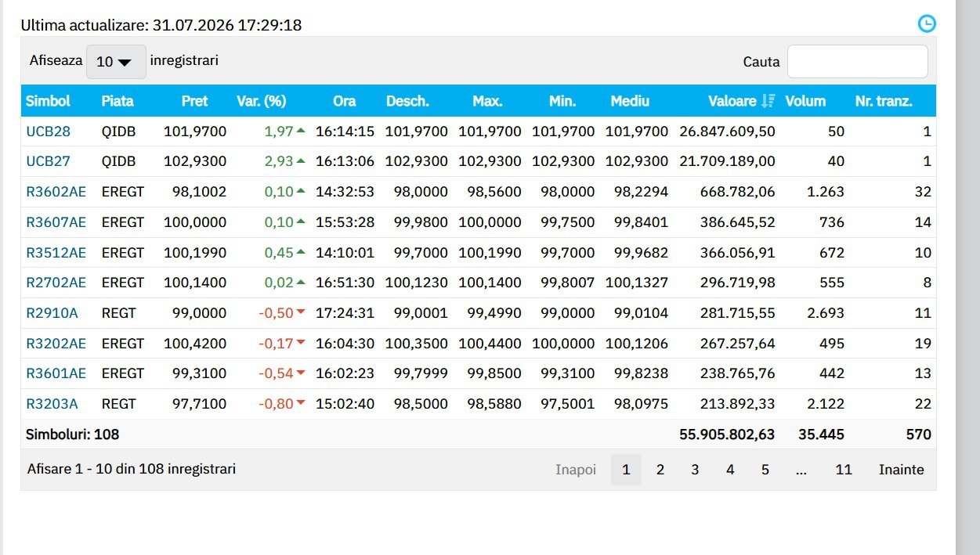Viewport: 980px width, 555px height.
Task: Click the Inainte next page button
Action: [901, 470]
